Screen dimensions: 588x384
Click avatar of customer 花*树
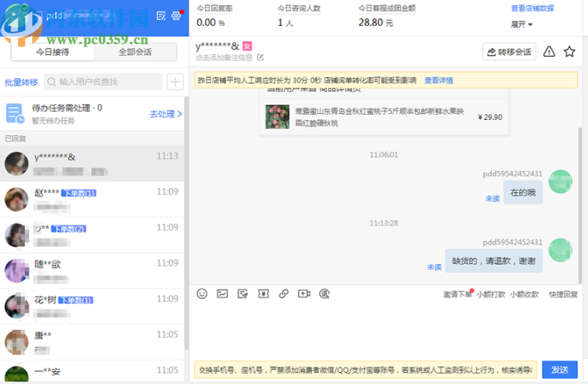pyautogui.click(x=17, y=307)
